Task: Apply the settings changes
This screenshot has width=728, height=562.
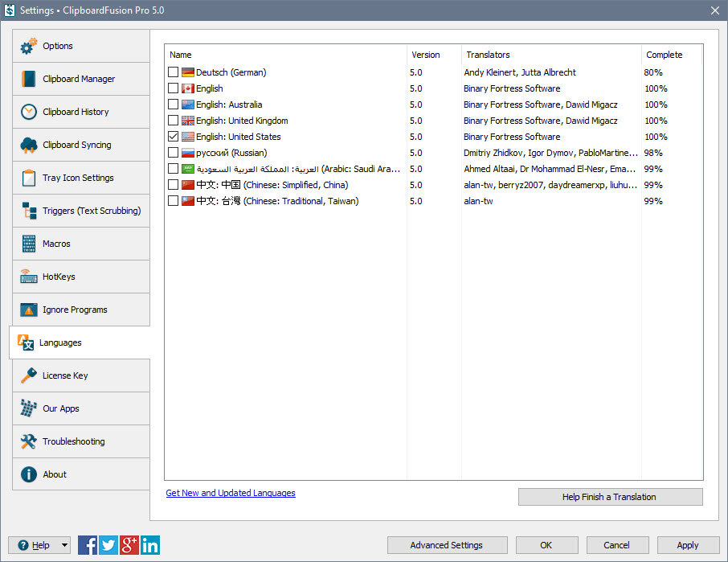Action: tap(688, 545)
